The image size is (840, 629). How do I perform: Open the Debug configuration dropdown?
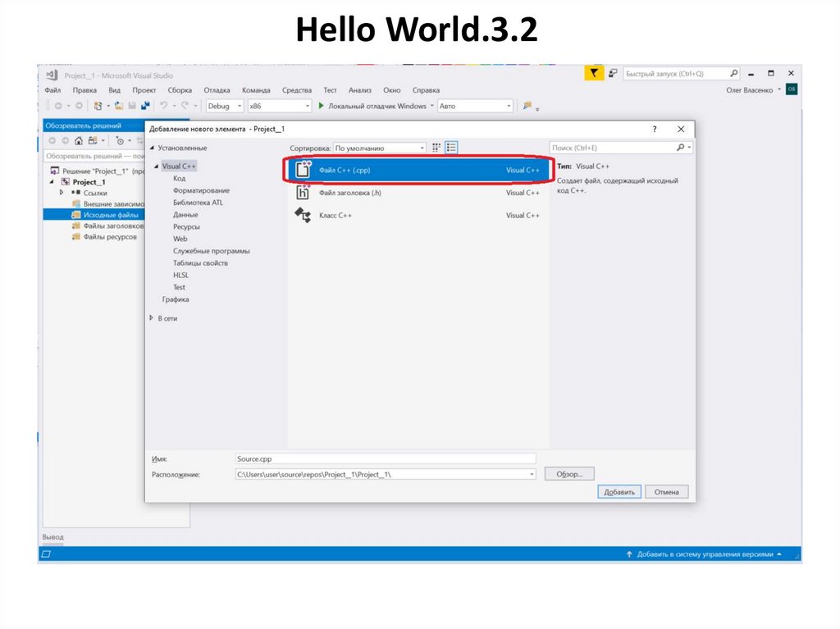[225, 106]
